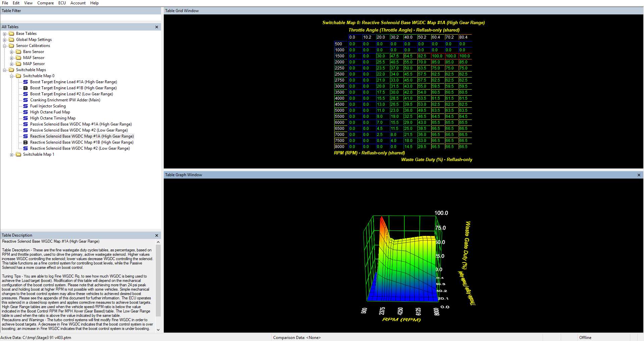The image size is (644, 341).
Task: Expand the Base Tables folder
Action: click(x=5, y=34)
